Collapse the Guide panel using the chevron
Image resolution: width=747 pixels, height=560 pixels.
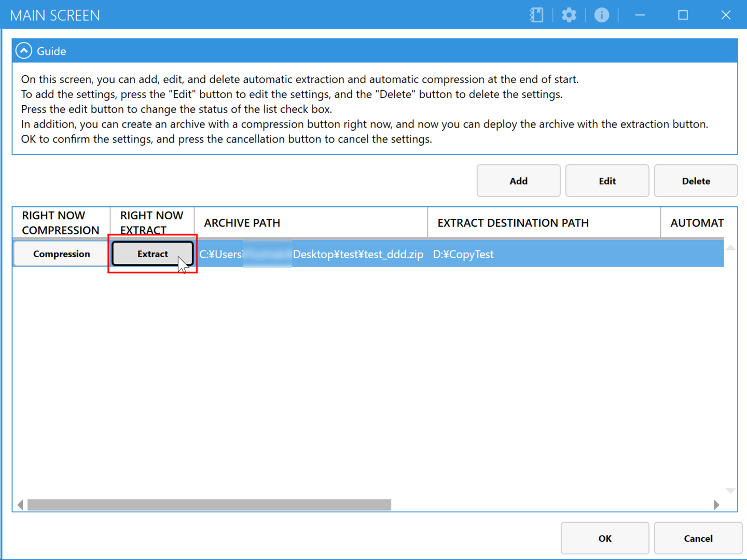pos(24,51)
